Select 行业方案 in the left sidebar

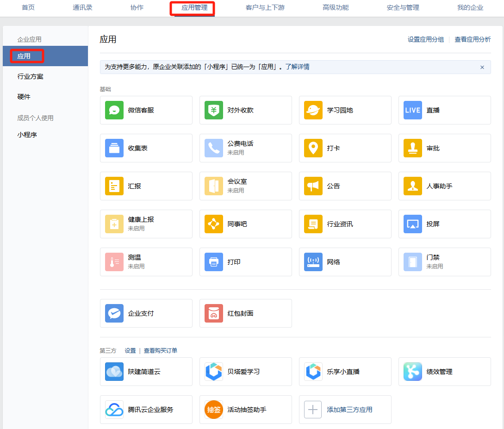[31, 76]
